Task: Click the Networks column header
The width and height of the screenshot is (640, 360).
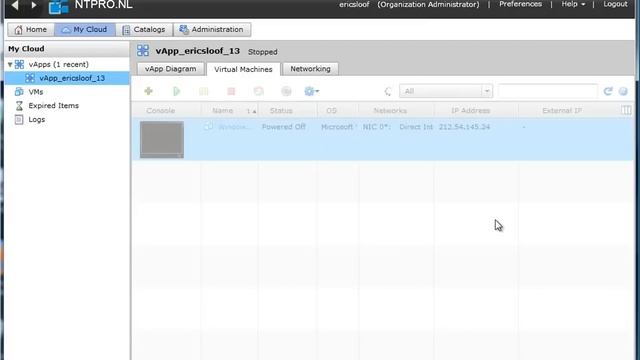Action: coord(390,111)
